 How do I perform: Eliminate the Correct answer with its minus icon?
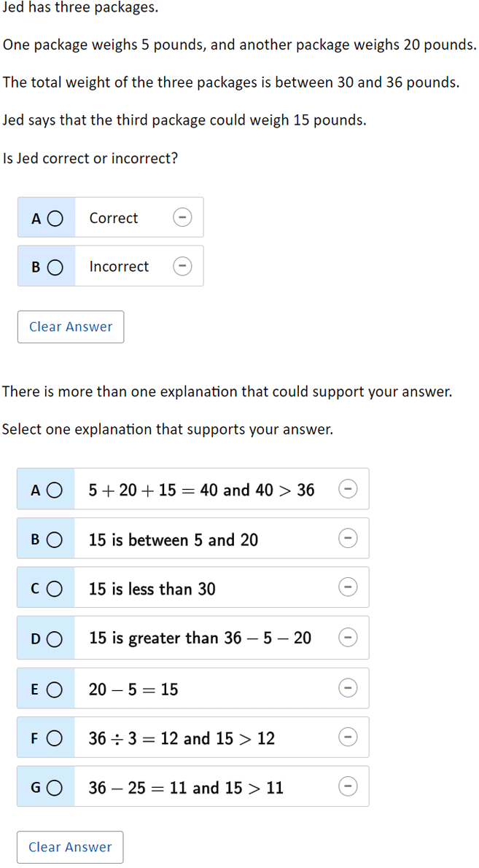click(x=183, y=218)
